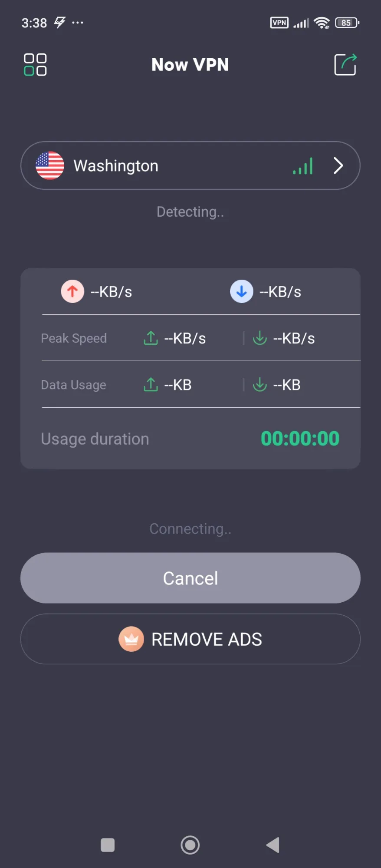Tap the Peak Speed download icon
Image resolution: width=381 pixels, height=868 pixels.
(259, 338)
